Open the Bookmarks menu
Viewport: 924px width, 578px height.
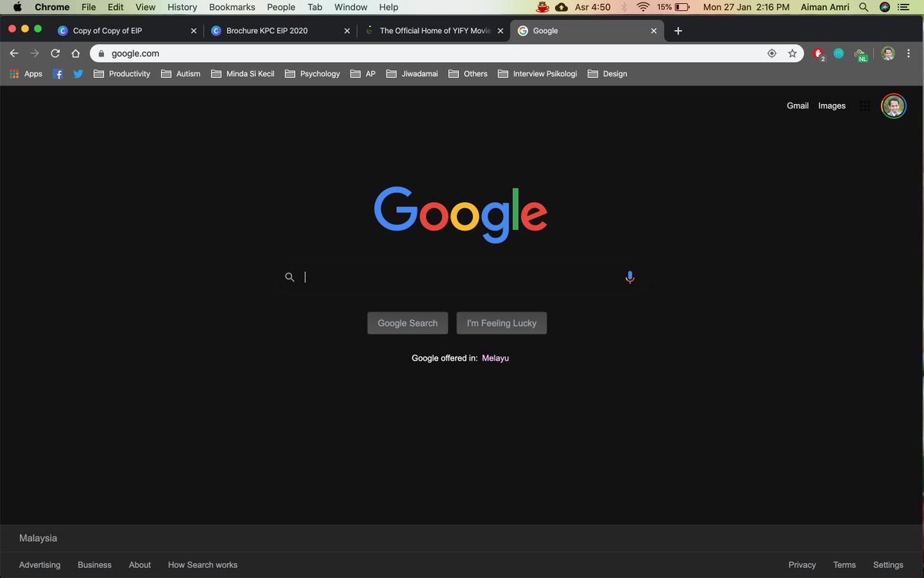click(232, 7)
